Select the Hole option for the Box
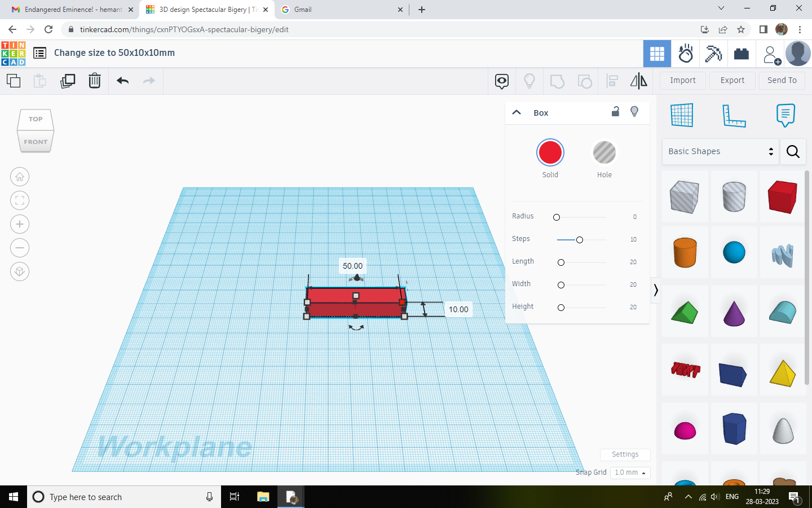This screenshot has width=812, height=508. coord(604,152)
